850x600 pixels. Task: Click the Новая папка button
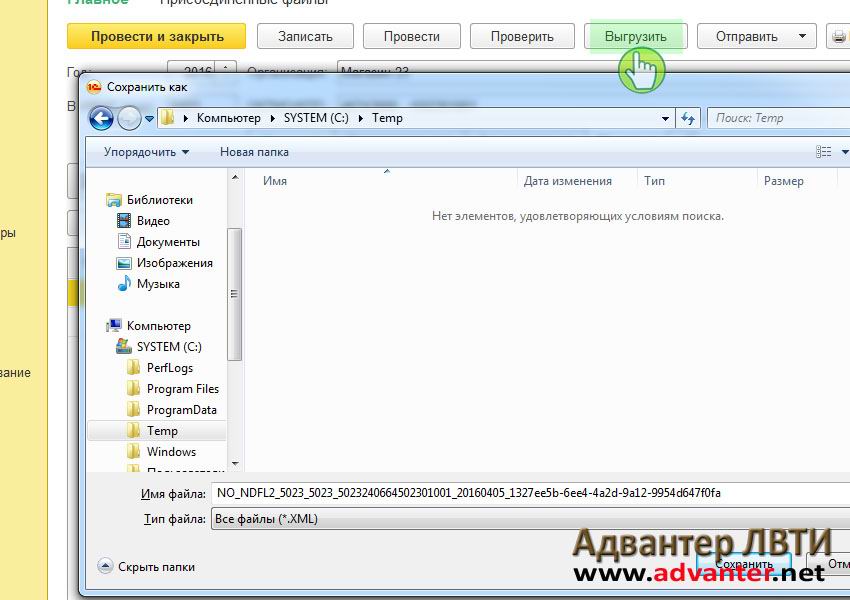coord(254,152)
